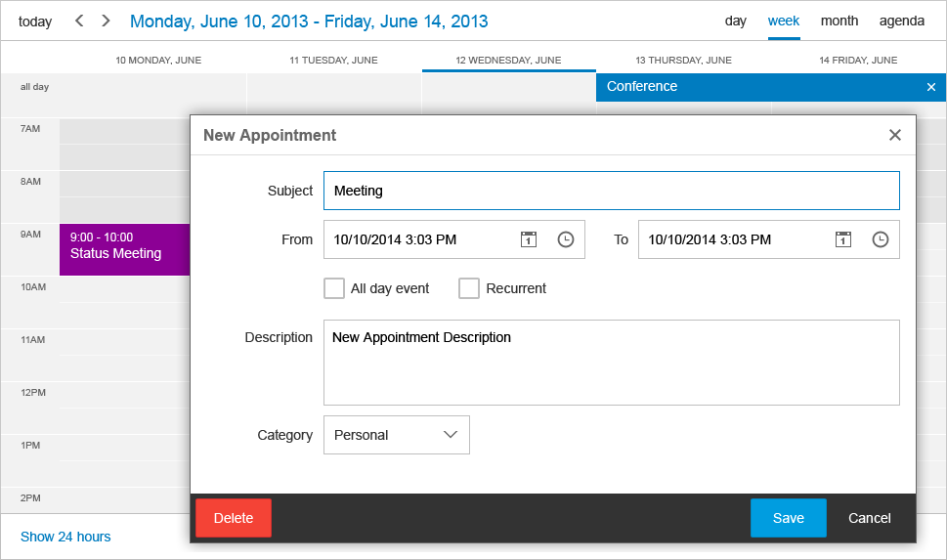Switch to month view

(x=839, y=21)
